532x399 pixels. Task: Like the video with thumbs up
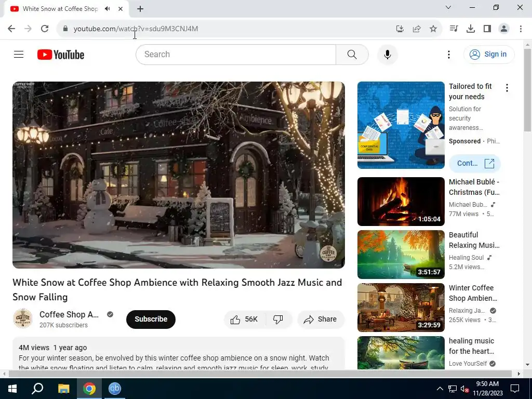pyautogui.click(x=245, y=320)
